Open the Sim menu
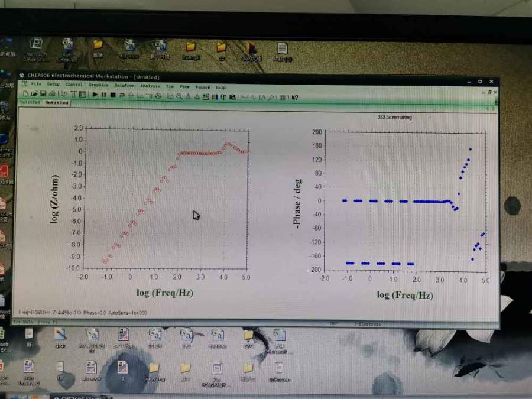Image resolution: width=532 pixels, height=399 pixels. pos(170,87)
